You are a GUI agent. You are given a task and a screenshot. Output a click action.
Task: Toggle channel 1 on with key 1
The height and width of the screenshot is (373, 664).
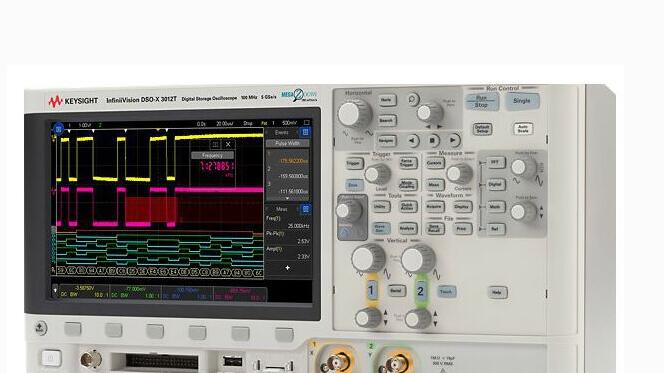(371, 291)
